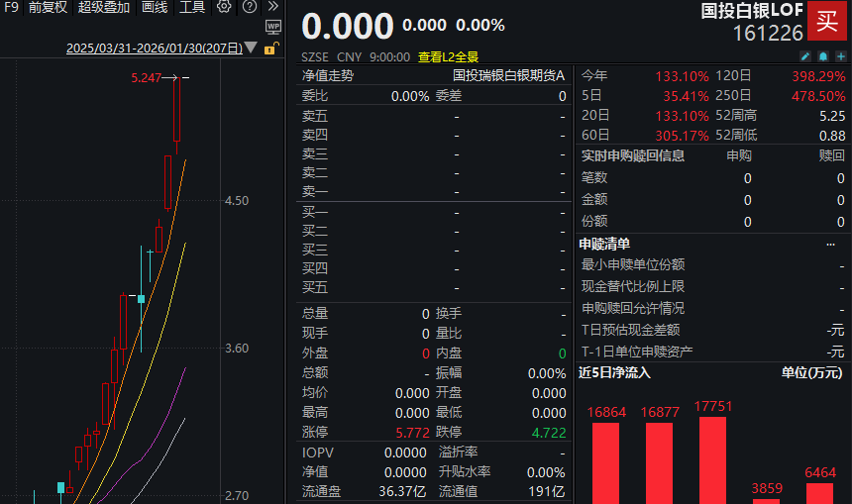
Task: Select the 画线 drawing tool menu
Action: 155,7
